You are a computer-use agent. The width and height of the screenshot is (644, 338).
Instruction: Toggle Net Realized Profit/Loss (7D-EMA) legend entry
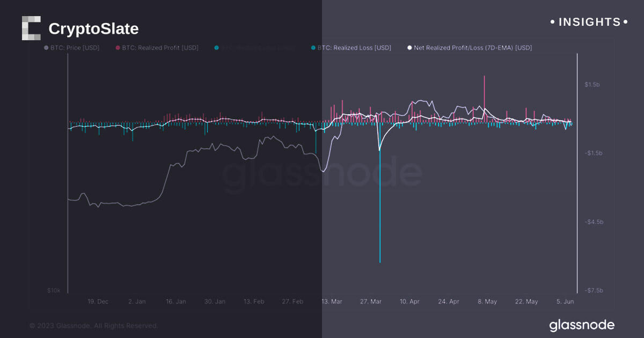point(470,48)
